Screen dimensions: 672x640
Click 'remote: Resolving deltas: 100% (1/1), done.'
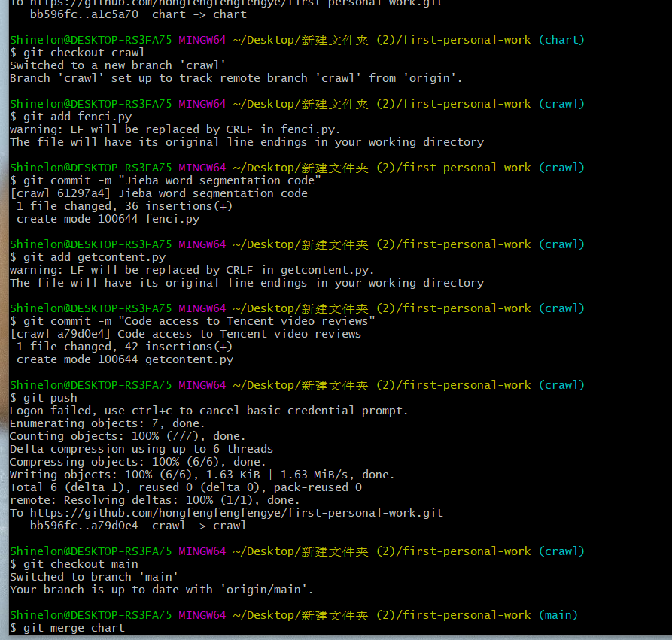pyautogui.click(x=155, y=500)
